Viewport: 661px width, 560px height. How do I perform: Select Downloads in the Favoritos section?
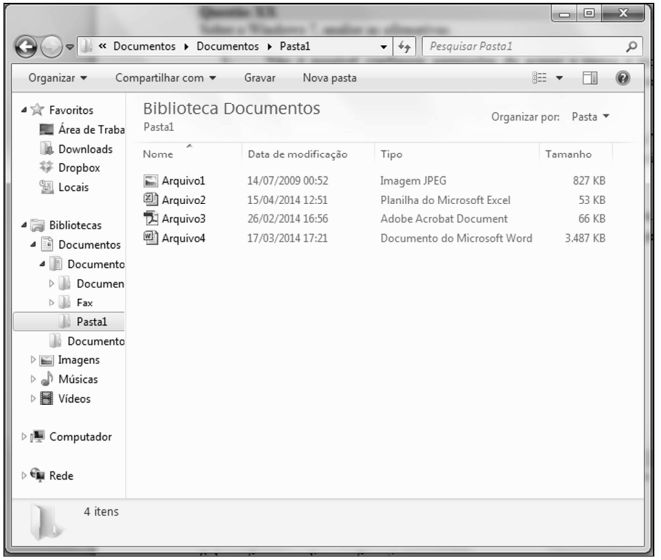click(x=85, y=149)
